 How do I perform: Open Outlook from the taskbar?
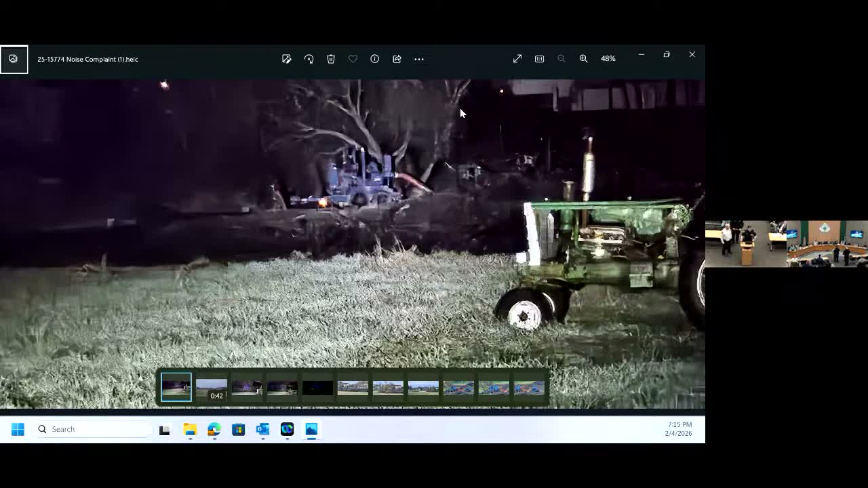coord(262,429)
